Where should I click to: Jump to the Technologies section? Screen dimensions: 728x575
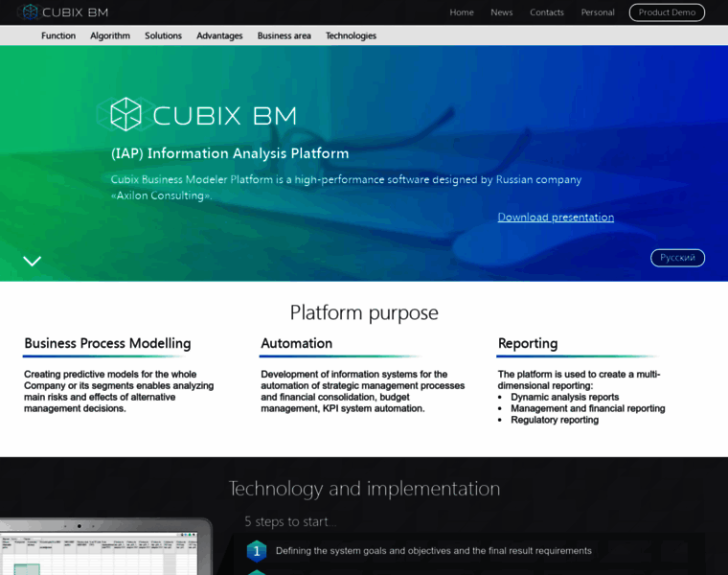[351, 35]
